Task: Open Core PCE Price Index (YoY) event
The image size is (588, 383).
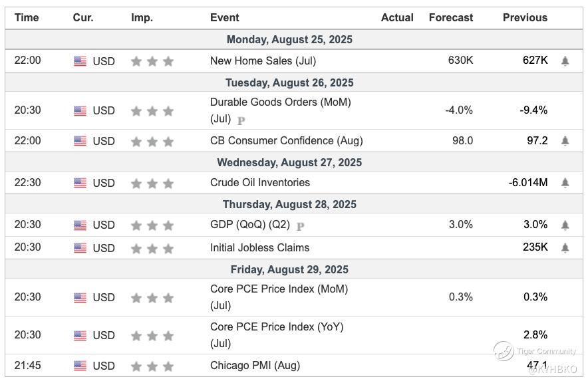Action: 276,327
